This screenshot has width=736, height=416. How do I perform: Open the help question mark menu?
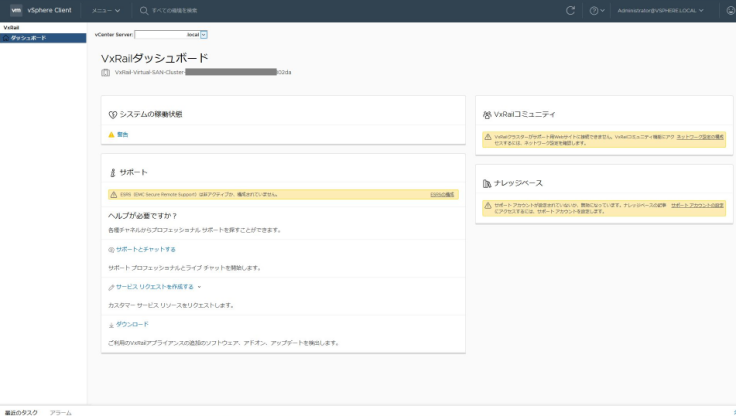[597, 10]
